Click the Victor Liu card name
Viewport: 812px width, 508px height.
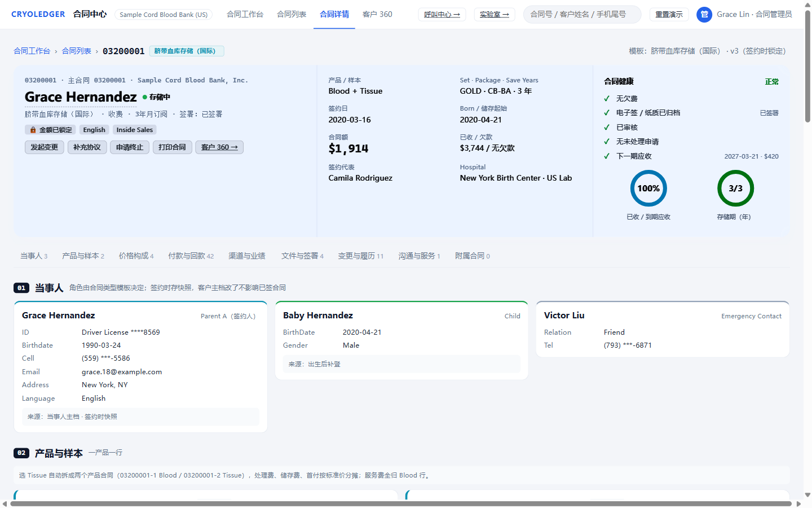[564, 315]
